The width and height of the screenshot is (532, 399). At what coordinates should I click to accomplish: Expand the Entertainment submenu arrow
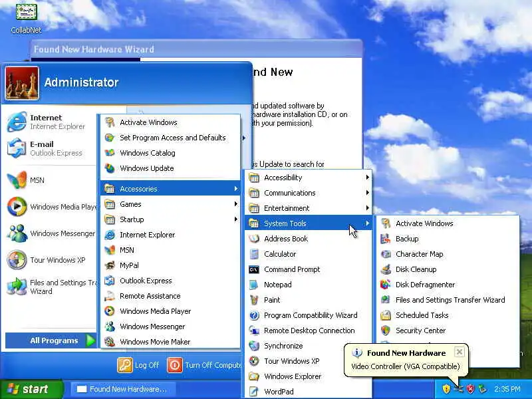click(368, 207)
